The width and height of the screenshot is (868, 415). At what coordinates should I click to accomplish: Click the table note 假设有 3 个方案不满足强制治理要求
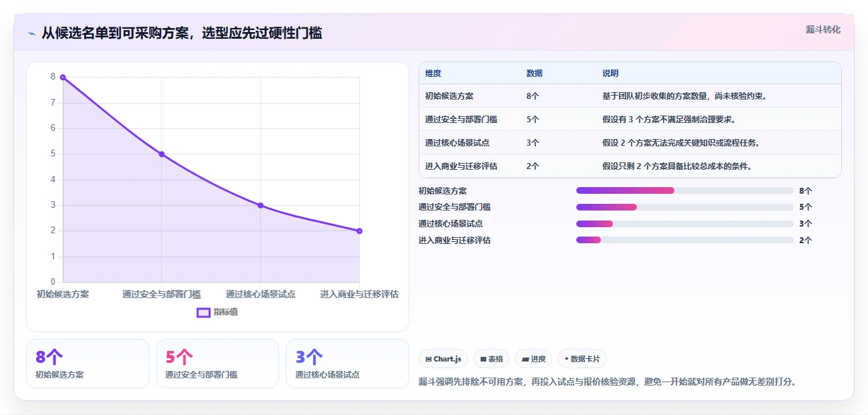[669, 120]
